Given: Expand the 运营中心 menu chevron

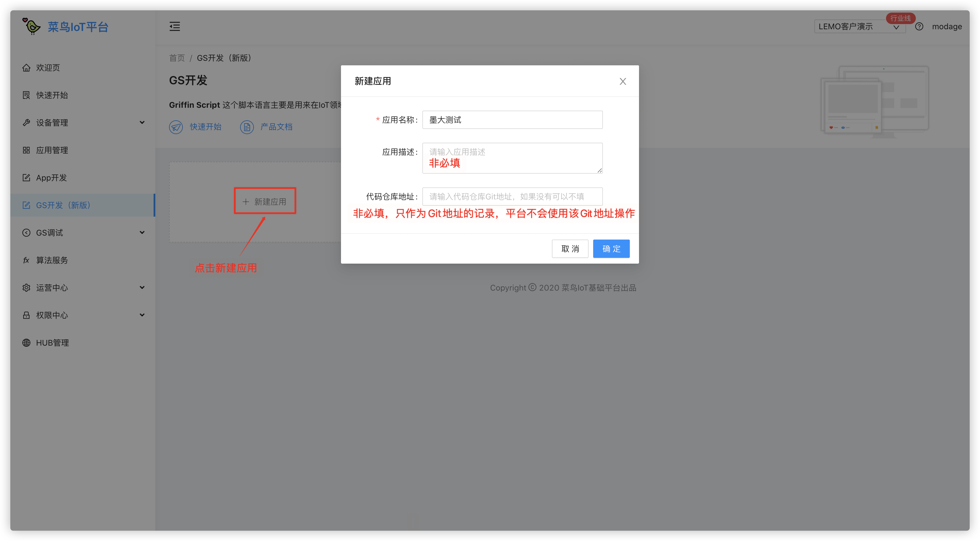Looking at the screenshot, I should [142, 288].
